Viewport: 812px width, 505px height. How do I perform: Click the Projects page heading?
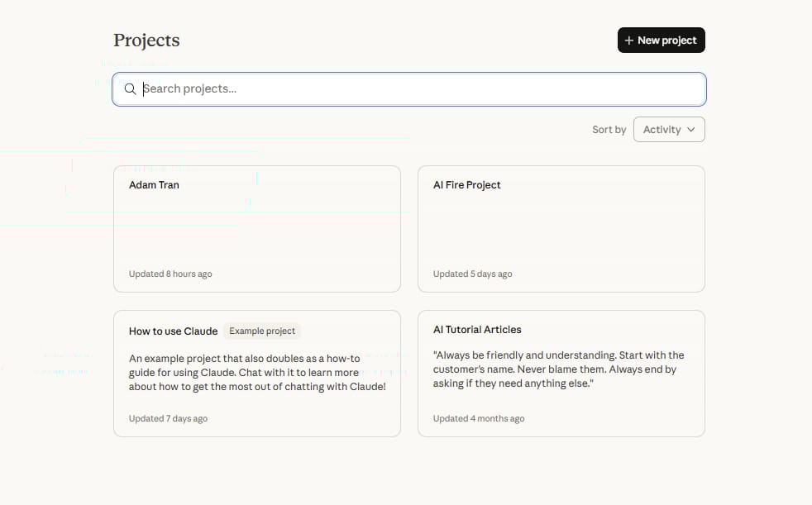(146, 40)
